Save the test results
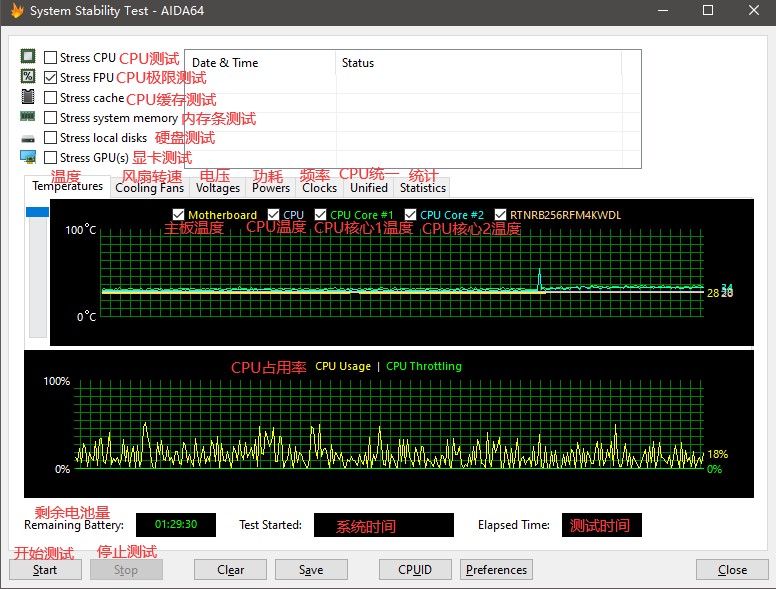The height and width of the screenshot is (589, 776). [x=311, y=570]
